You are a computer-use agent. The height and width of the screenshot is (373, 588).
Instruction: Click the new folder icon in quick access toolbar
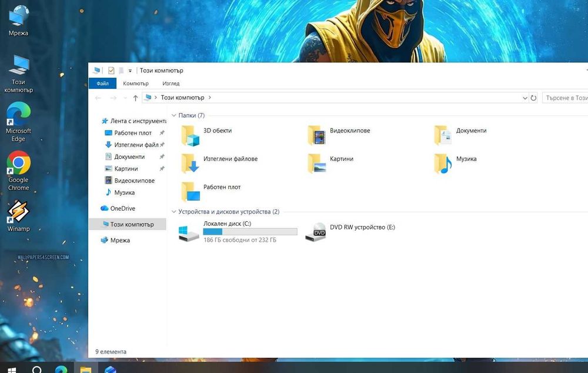tap(121, 71)
